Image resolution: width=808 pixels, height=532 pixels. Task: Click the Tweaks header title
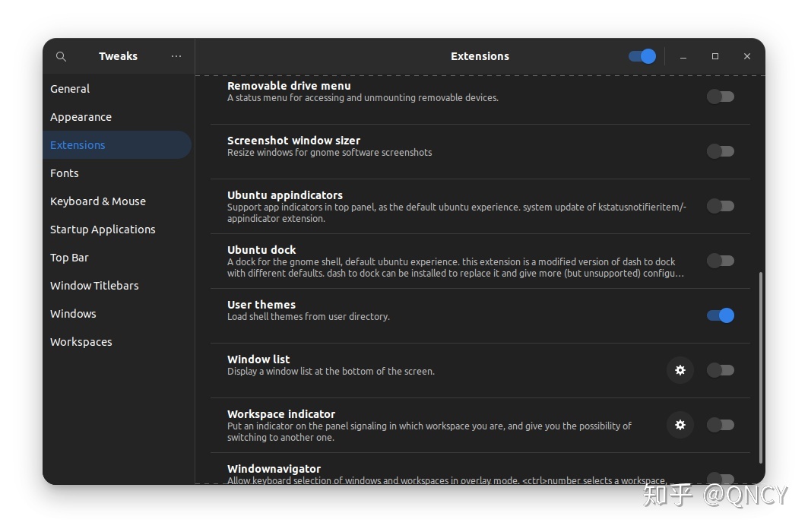pyautogui.click(x=118, y=56)
